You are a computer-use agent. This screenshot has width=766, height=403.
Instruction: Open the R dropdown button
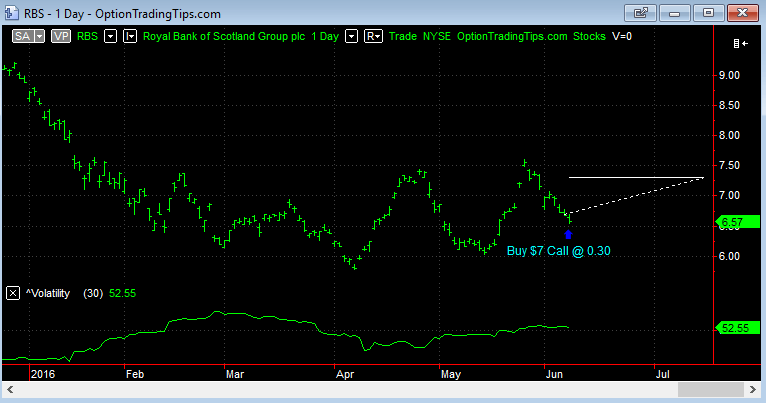(373, 37)
